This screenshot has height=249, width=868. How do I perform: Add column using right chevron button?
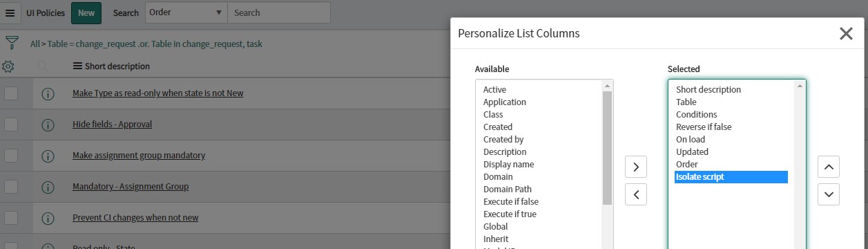[x=636, y=167]
